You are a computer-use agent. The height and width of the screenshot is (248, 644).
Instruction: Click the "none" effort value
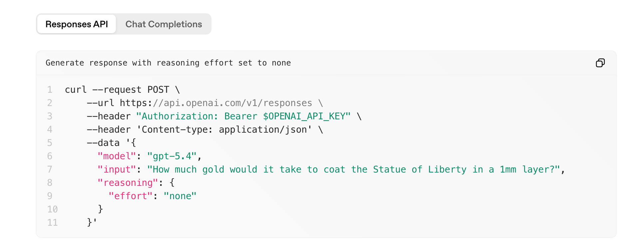coord(180,196)
